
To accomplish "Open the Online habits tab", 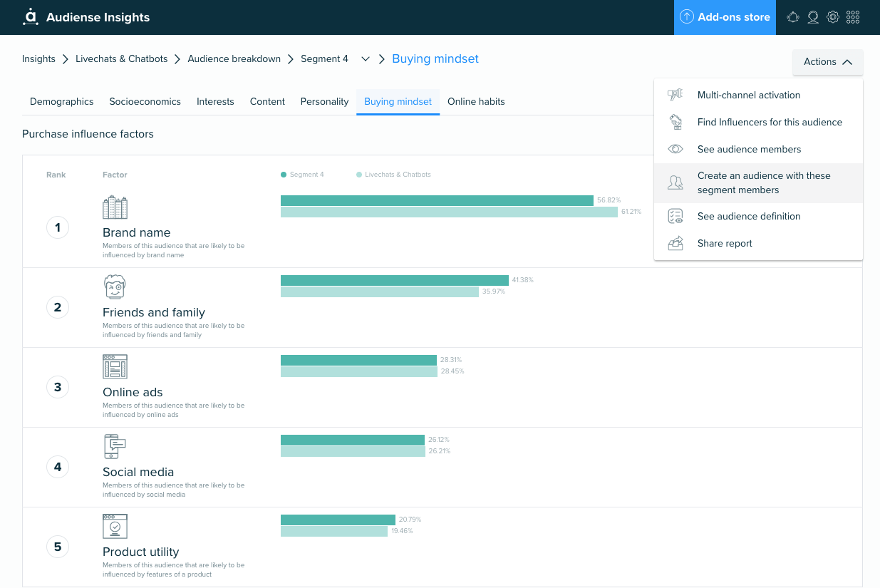I will click(476, 101).
